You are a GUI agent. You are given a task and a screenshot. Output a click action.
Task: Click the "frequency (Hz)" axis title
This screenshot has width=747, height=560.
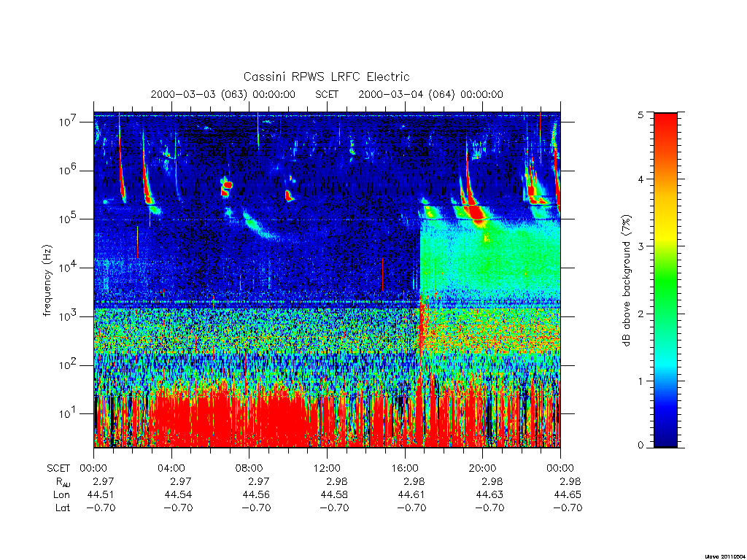[x=47, y=281]
